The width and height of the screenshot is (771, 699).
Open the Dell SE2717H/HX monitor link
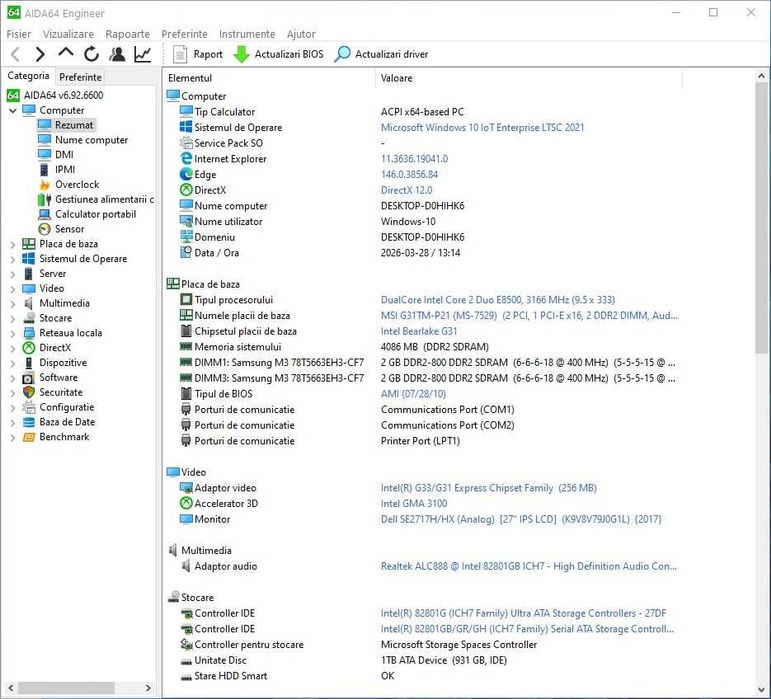point(521,519)
